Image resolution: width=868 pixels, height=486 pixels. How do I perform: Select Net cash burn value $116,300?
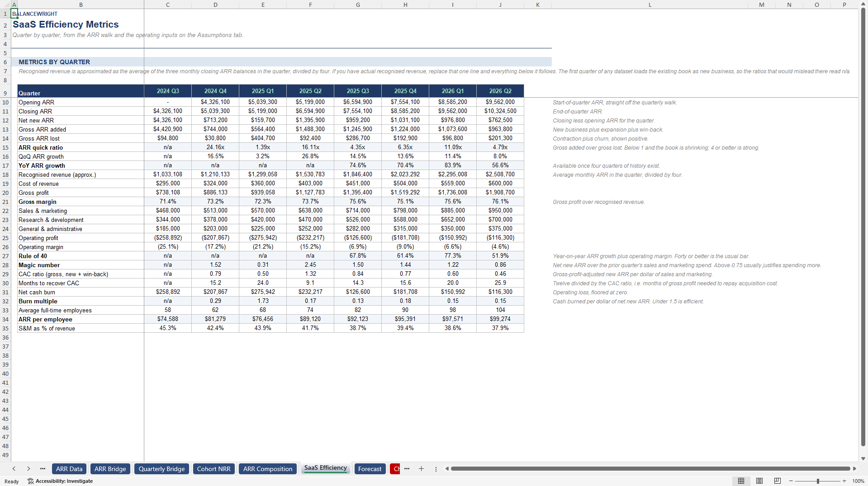point(500,292)
